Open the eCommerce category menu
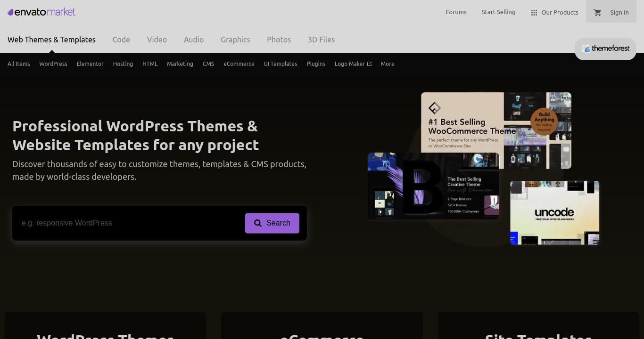The height and width of the screenshot is (339, 644). coord(239,64)
